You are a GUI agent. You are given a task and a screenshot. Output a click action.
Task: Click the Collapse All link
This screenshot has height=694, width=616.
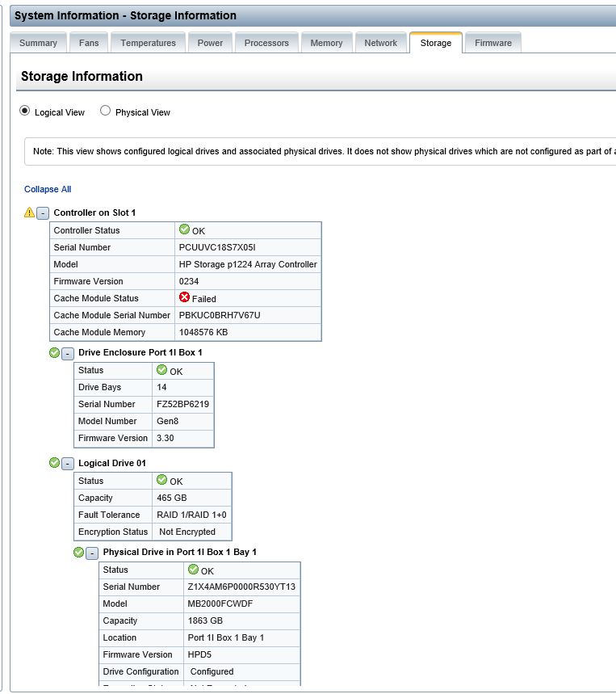(48, 189)
